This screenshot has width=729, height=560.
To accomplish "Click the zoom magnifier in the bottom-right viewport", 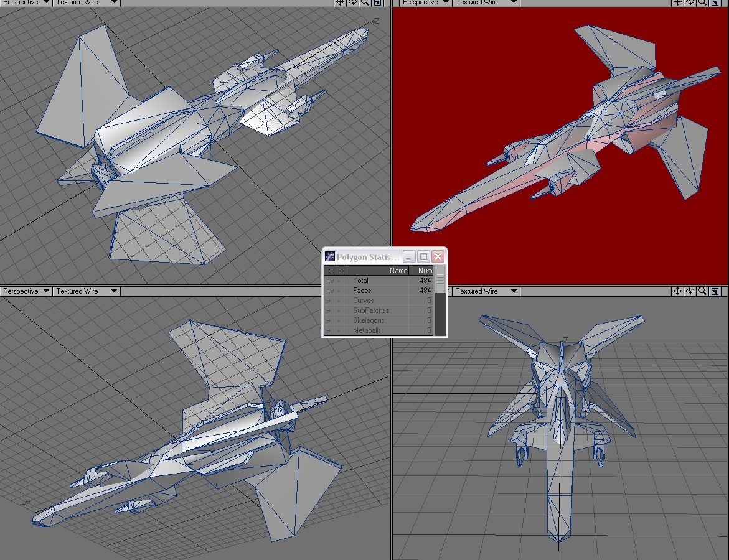I will 702,291.
